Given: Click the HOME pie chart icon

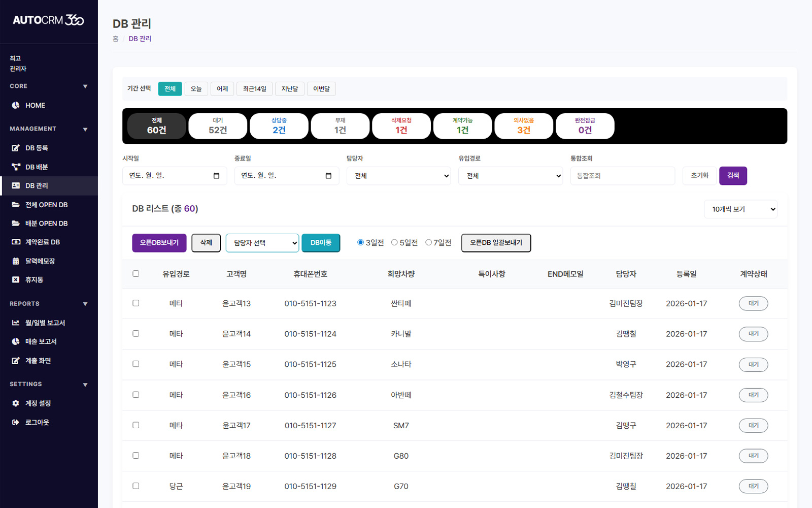Looking at the screenshot, I should [16, 105].
